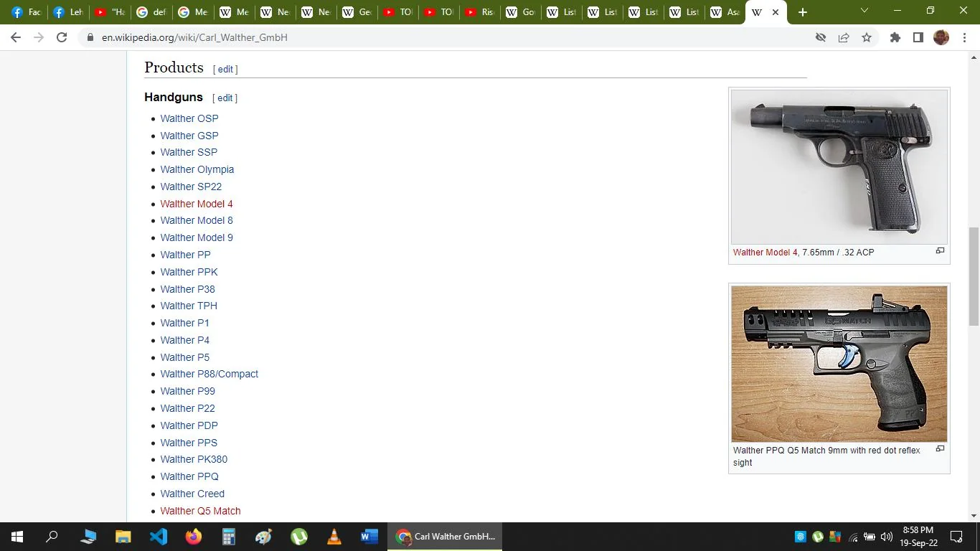Open Visual Studio Code from the taskbar
Image resolution: width=980 pixels, height=551 pixels.
[159, 537]
